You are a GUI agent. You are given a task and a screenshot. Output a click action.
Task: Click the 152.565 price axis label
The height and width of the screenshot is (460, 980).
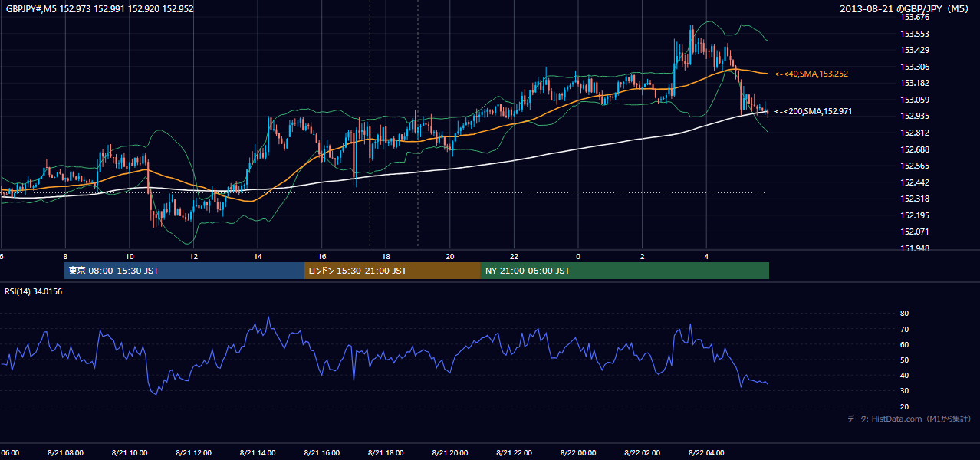pos(914,166)
